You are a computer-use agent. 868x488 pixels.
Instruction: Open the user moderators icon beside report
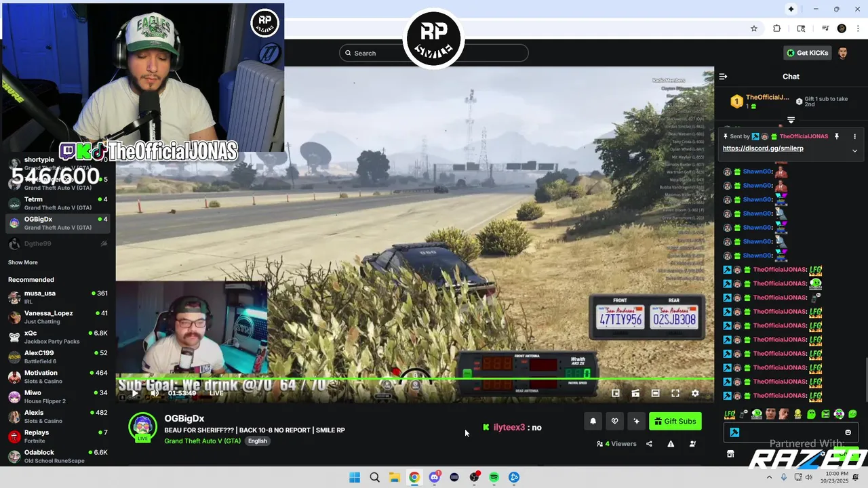692,444
